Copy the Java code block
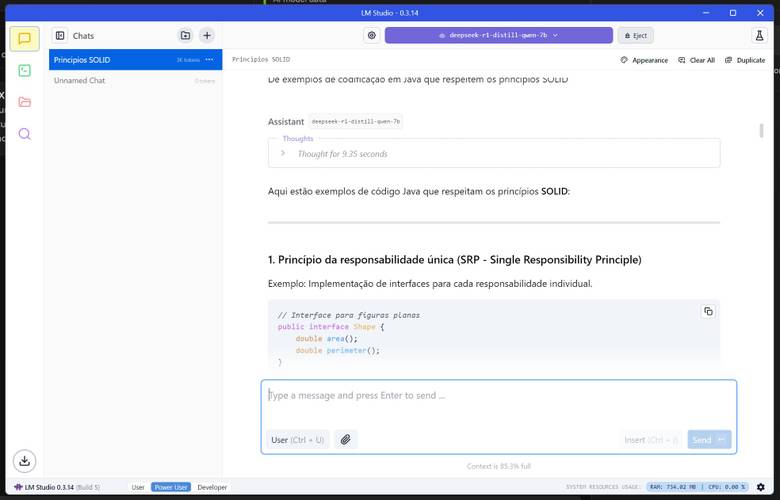 point(708,311)
